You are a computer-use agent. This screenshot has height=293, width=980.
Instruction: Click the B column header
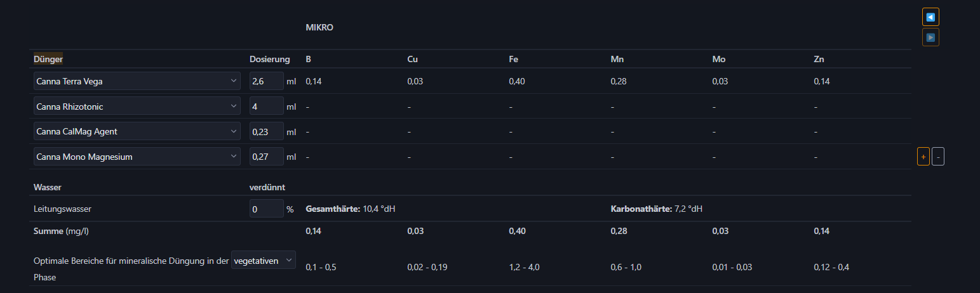pos(309,59)
